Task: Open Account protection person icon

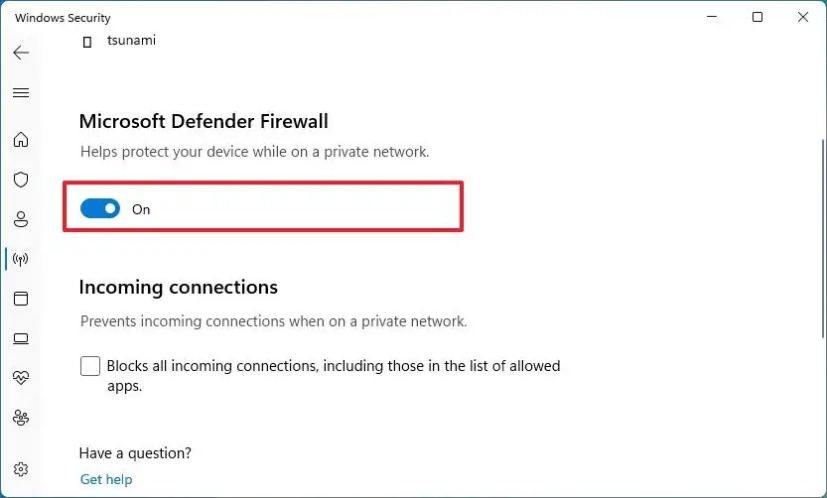Action: click(21, 219)
